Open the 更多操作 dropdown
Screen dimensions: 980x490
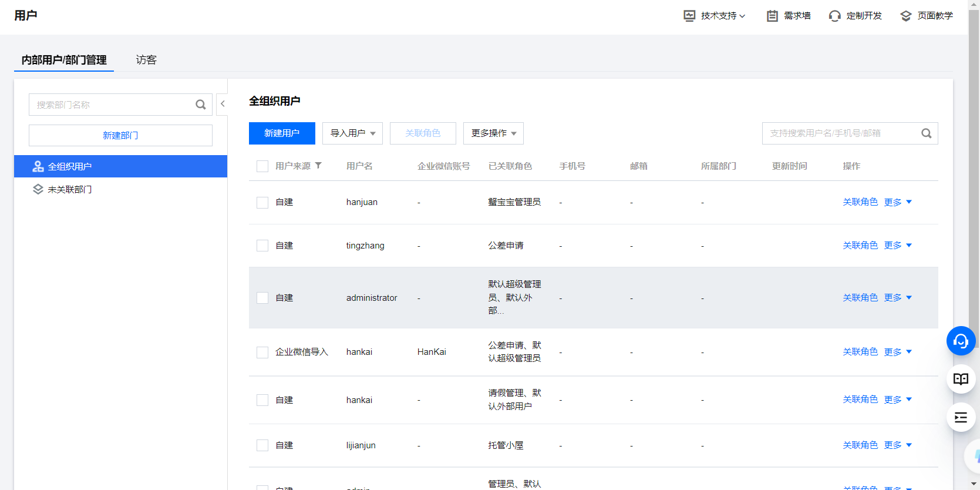click(493, 133)
